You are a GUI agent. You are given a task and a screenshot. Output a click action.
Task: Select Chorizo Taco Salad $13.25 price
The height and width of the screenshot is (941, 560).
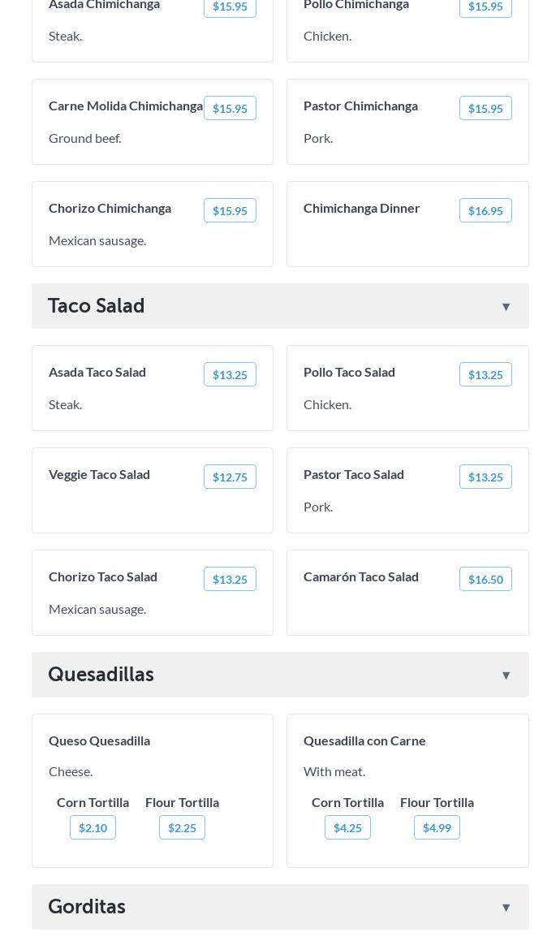point(230,580)
